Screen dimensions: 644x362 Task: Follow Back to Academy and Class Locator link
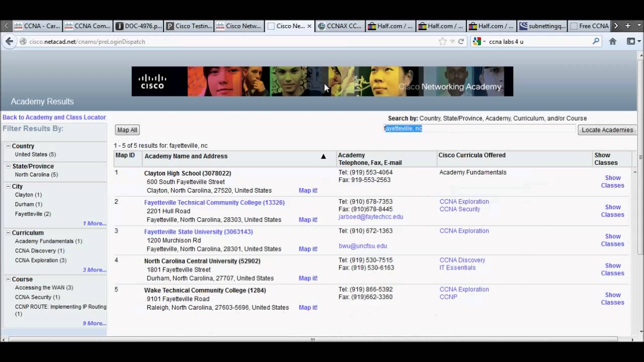[54, 117]
